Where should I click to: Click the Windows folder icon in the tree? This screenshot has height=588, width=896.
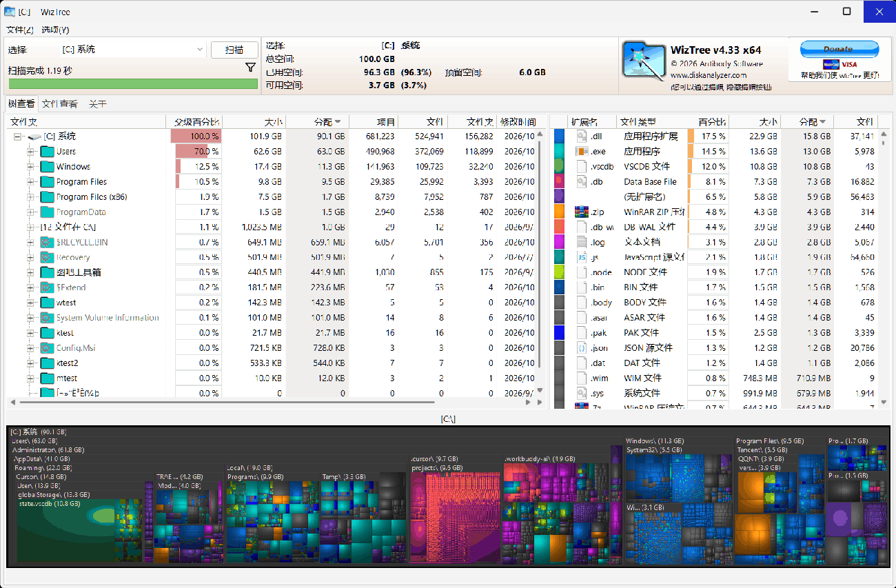point(47,167)
